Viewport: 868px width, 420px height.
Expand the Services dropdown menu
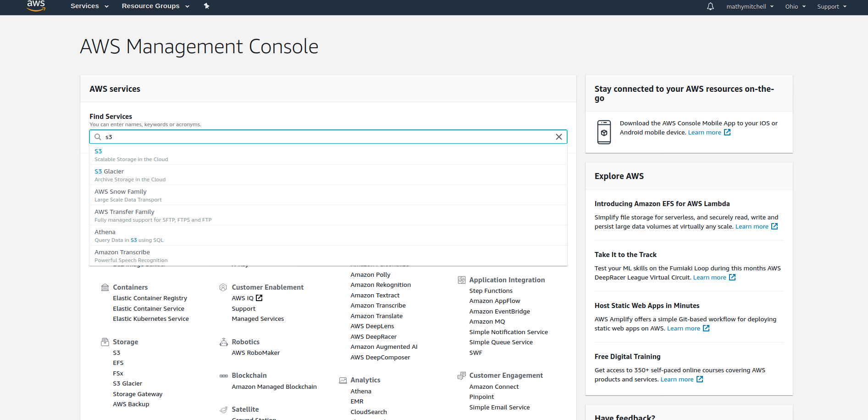[x=89, y=6]
